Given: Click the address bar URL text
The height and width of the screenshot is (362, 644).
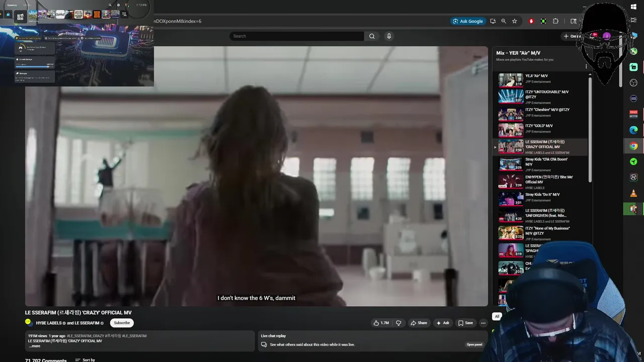Looking at the screenshot, I should click(x=179, y=21).
